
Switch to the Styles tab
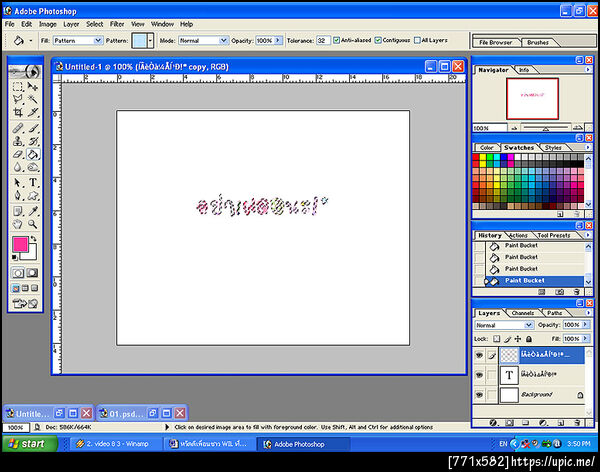[553, 148]
